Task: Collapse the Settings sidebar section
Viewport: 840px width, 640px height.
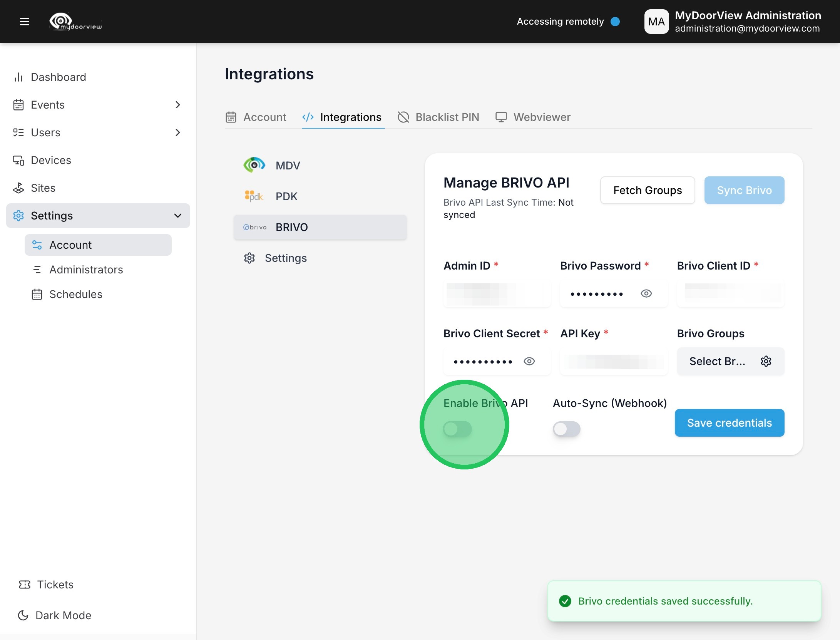Action: 177,216
